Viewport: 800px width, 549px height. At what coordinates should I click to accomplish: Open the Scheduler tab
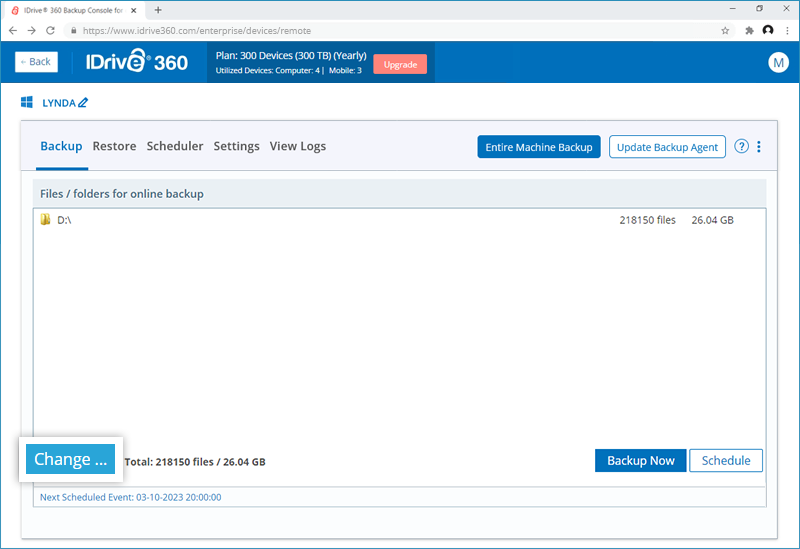click(174, 146)
